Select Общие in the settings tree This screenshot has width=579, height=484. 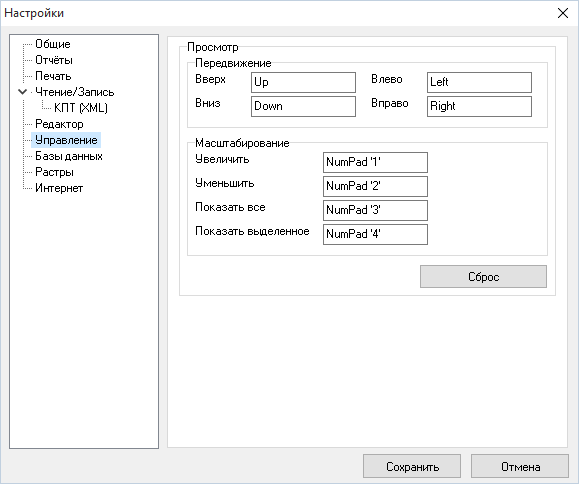coord(52,44)
